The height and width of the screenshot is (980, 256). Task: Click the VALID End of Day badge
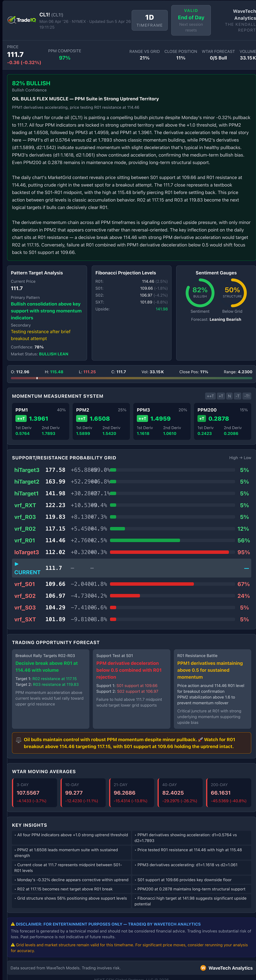191,21
